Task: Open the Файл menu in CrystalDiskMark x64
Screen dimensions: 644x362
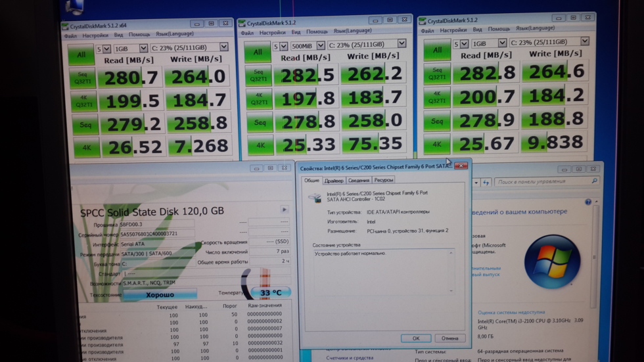Action: tap(70, 35)
